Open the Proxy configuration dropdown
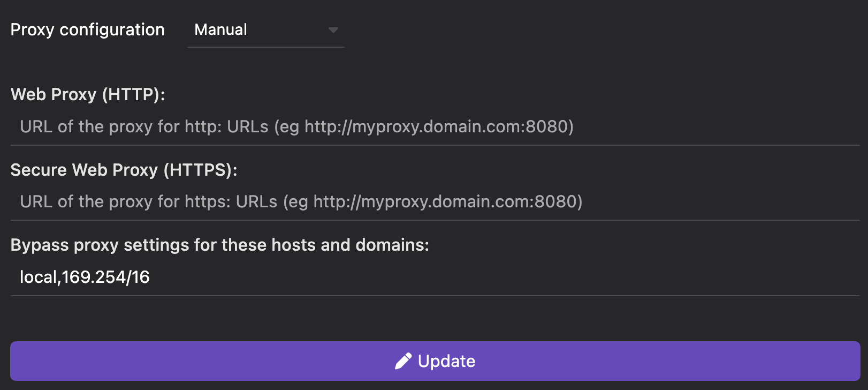Screen dimensions: 868x390 pos(266,31)
